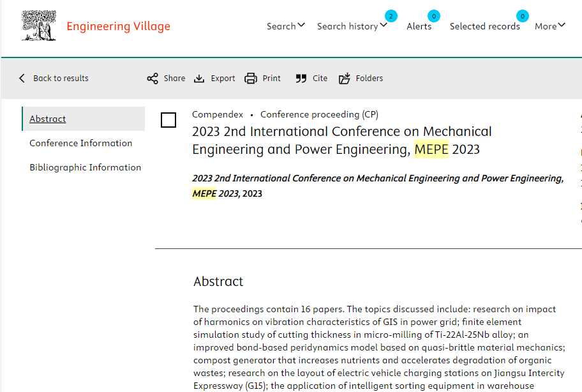The image size is (582, 392).
Task: Check the record selection checkbox
Action: tap(168, 120)
